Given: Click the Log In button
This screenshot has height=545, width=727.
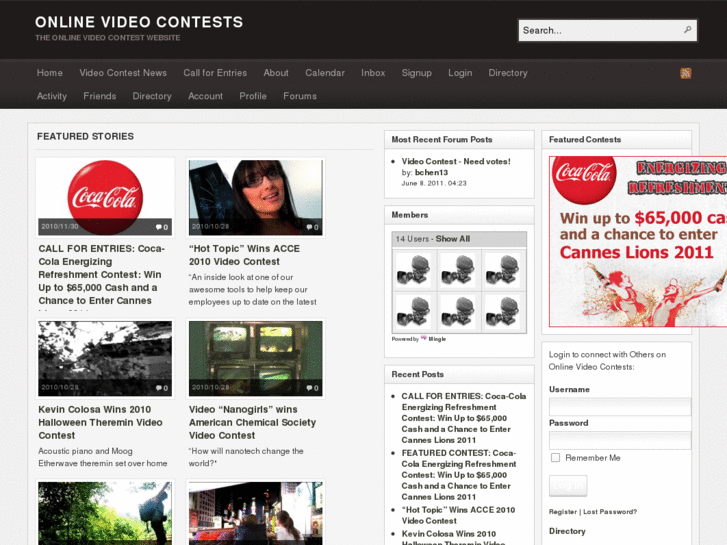Looking at the screenshot, I should pyautogui.click(x=568, y=486).
